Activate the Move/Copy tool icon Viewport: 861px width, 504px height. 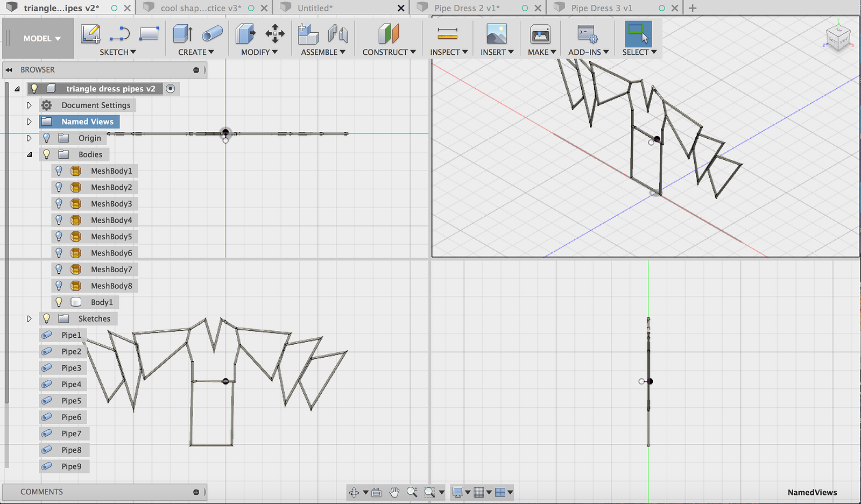[x=275, y=34]
